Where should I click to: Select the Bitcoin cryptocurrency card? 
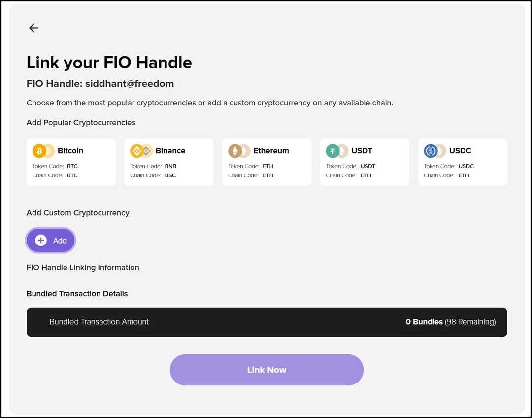tap(71, 162)
